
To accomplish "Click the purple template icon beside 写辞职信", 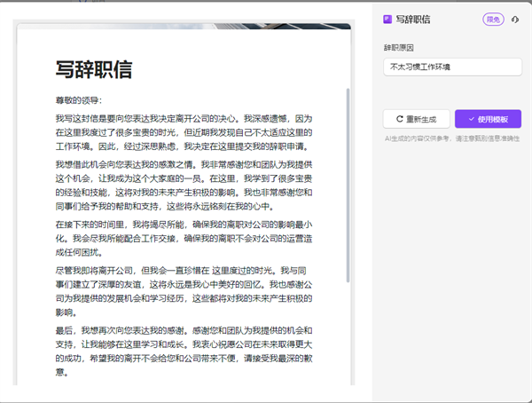I will coord(387,19).
